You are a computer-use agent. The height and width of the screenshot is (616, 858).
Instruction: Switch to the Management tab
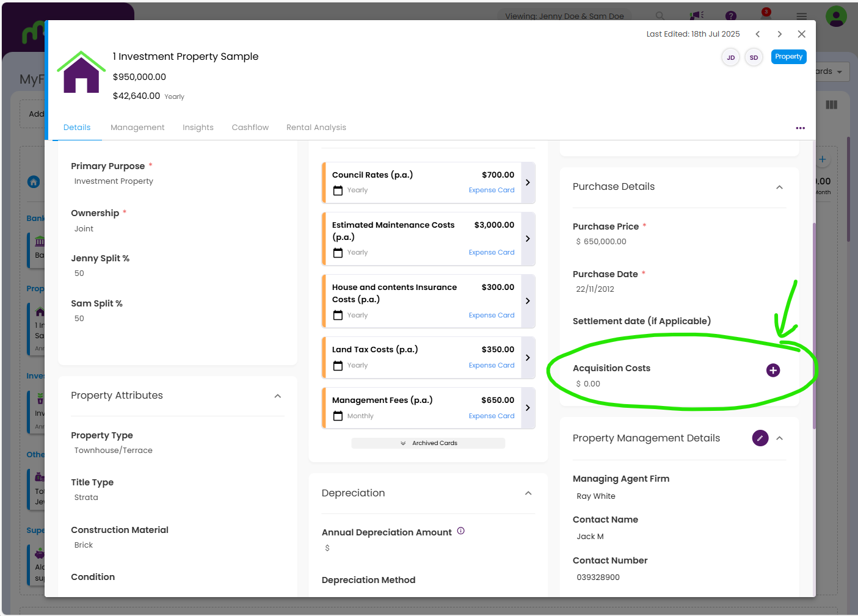[137, 128]
